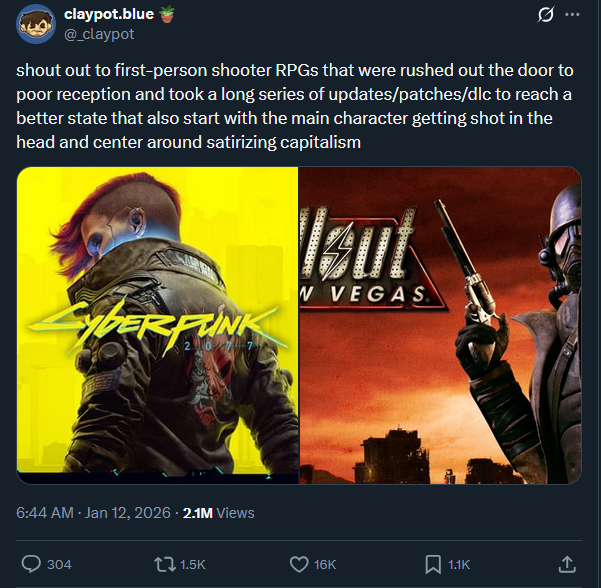Click the 304 replies count
This screenshot has width=601, height=588.
pos(59,565)
